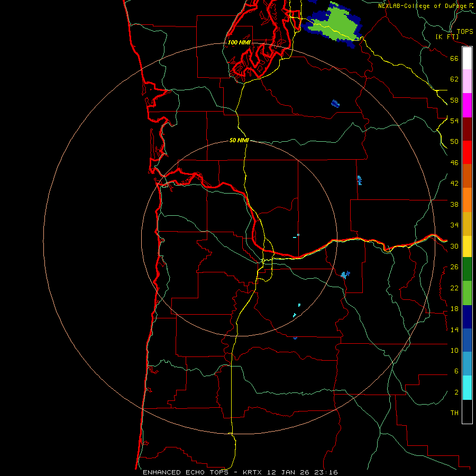Select the '58' scale label
Image resolution: width=476 pixels, height=476 pixels.
(x=454, y=100)
